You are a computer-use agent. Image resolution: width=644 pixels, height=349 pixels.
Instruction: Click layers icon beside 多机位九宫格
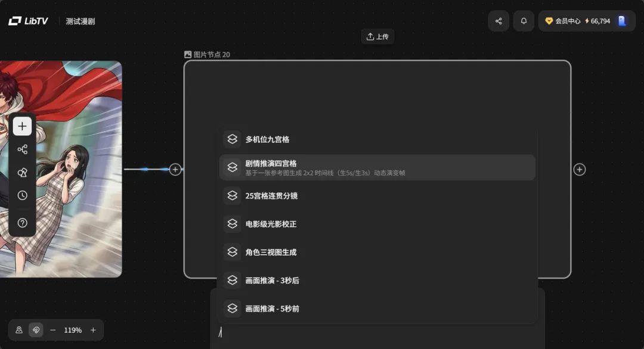[232, 139]
